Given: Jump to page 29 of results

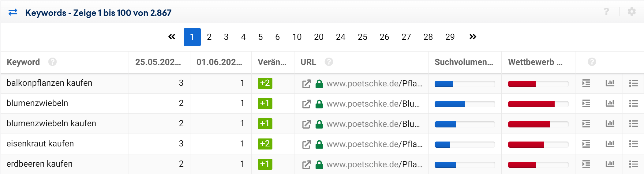Looking at the screenshot, I should (x=450, y=37).
